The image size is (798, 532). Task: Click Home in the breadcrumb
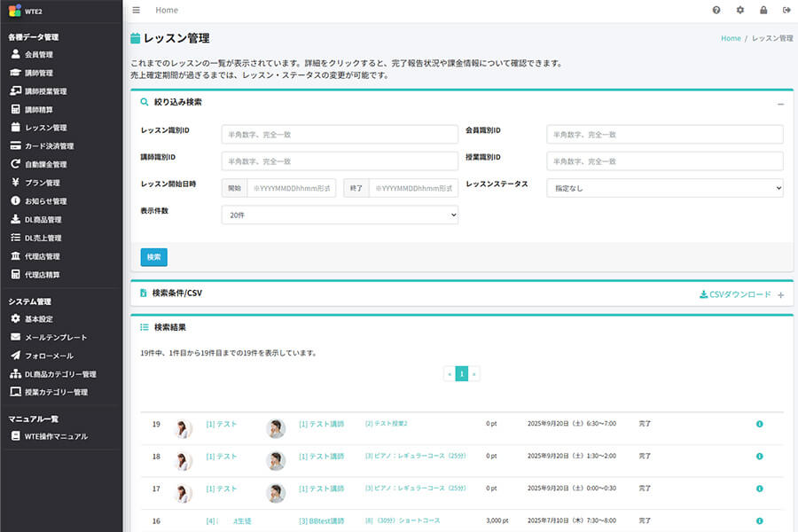coord(731,39)
